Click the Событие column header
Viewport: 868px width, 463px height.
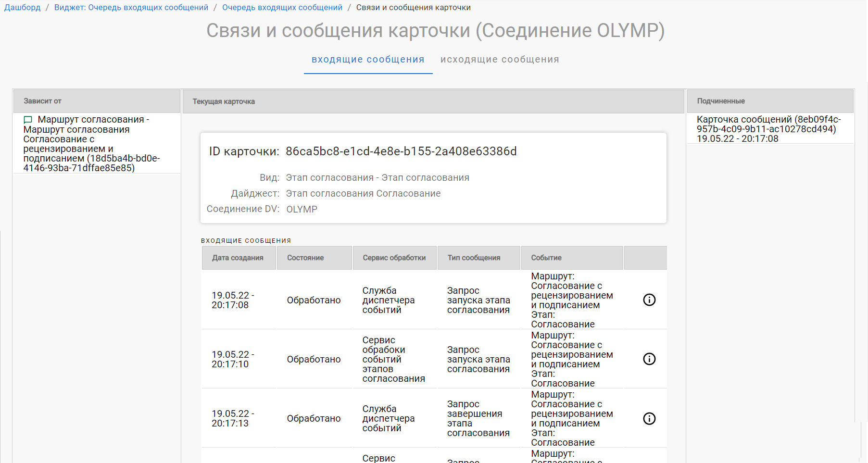[x=546, y=258]
